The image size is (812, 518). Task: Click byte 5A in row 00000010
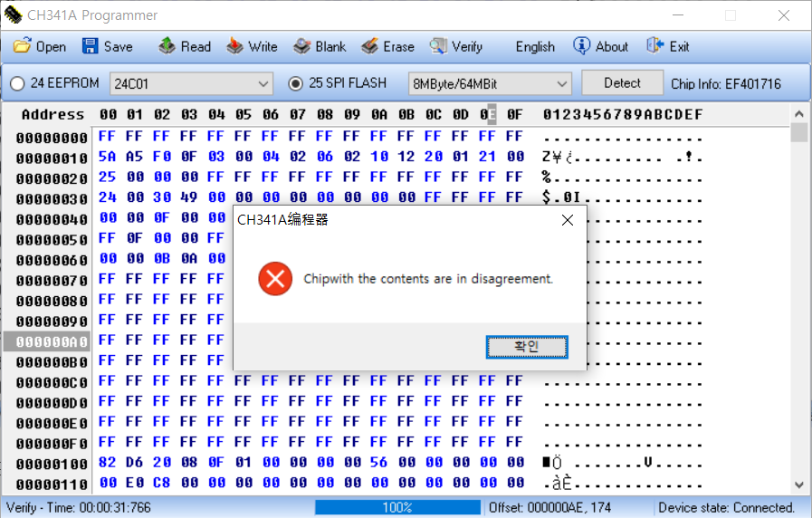click(x=107, y=157)
